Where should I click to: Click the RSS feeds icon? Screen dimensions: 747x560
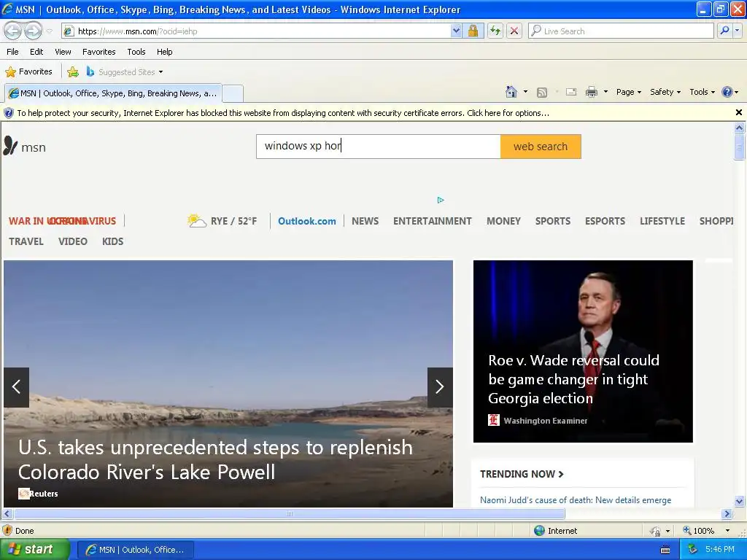(x=542, y=93)
